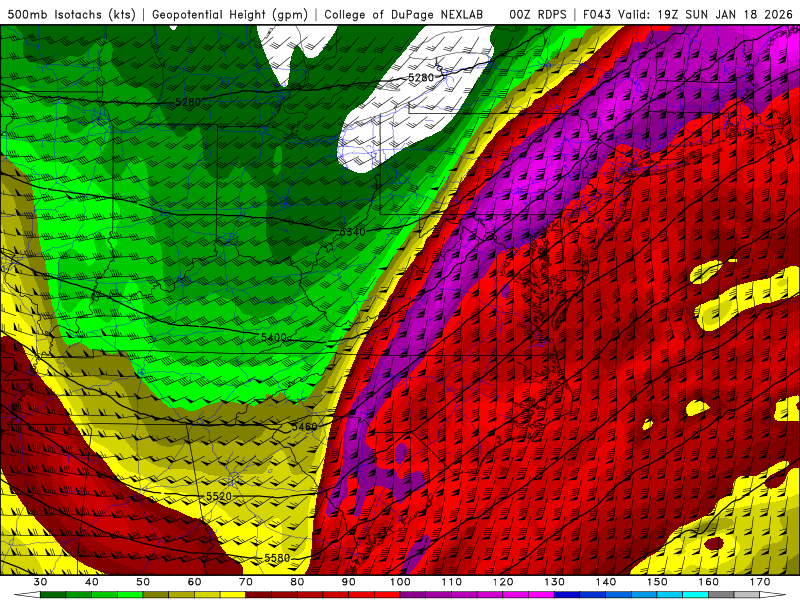Click the 170 value on the color scale
This screenshot has width=800, height=600.
(760, 582)
